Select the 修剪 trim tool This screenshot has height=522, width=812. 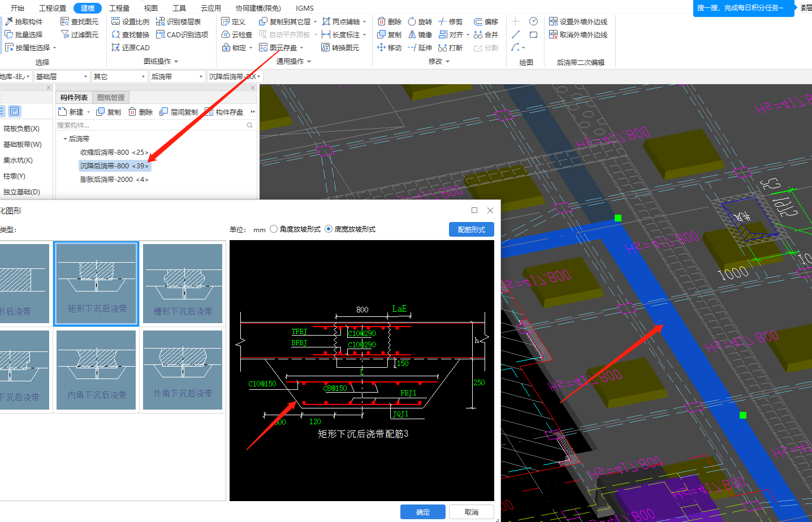point(450,21)
